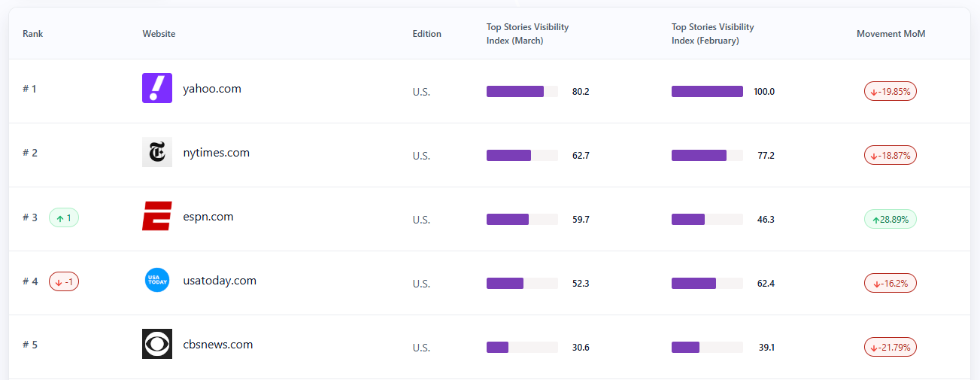Image resolution: width=980 pixels, height=380 pixels.
Task: Sort by the Rank column header
Action: point(33,34)
